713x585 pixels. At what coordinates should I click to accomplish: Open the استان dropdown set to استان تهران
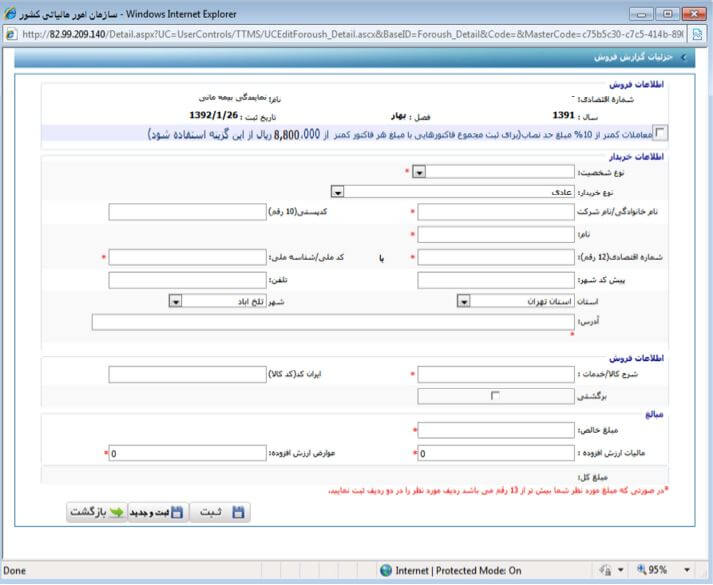pyautogui.click(x=463, y=301)
